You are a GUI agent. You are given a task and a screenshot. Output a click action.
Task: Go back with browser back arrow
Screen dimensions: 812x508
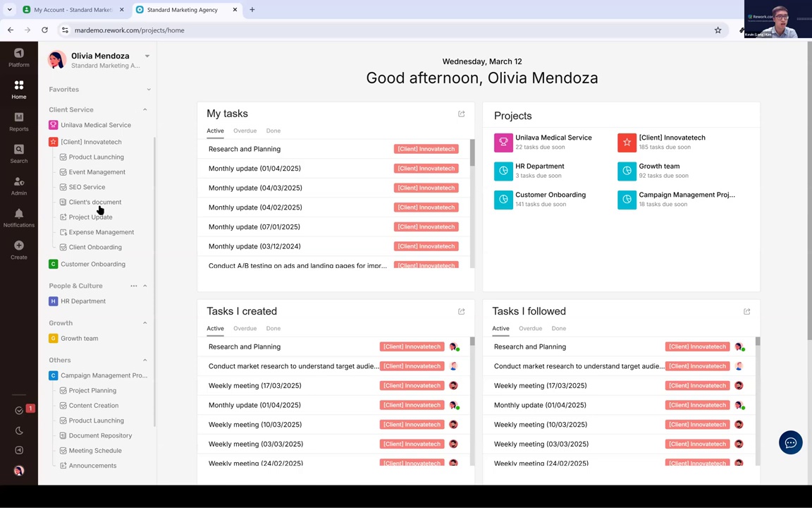(11, 30)
